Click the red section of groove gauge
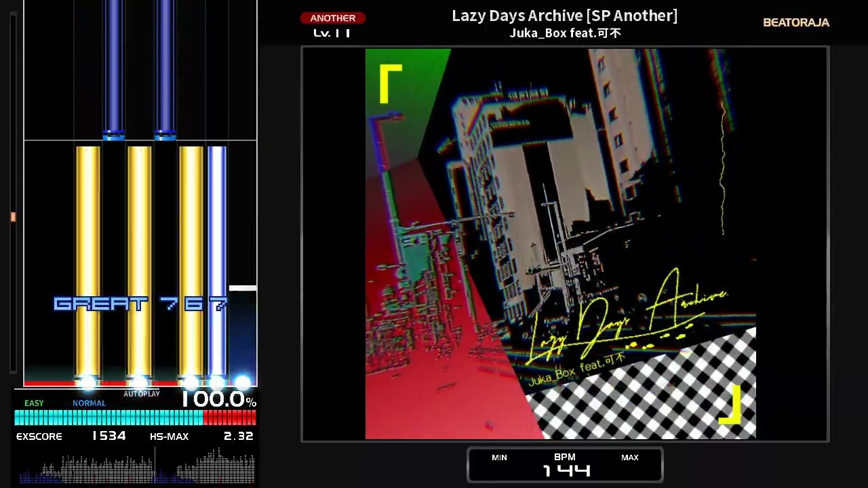Viewport: 868px width, 488px height. pos(230,418)
